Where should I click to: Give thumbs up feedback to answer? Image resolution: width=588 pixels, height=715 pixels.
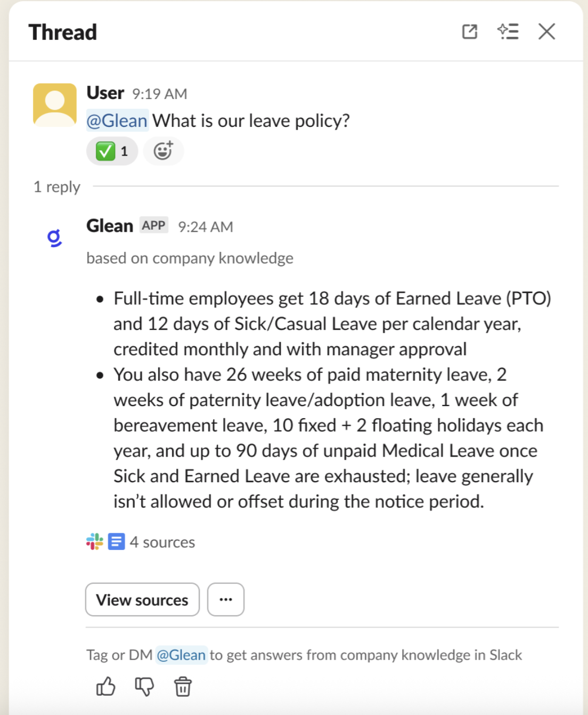(105, 687)
